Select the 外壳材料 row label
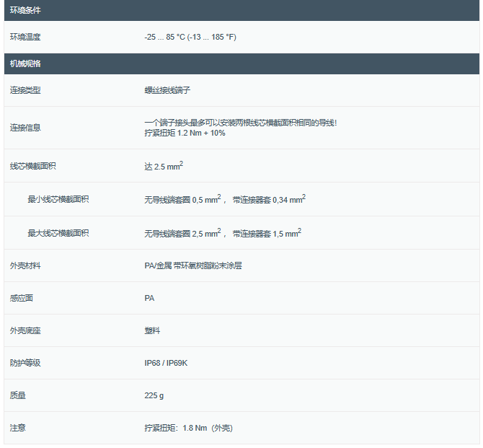 [25, 265]
